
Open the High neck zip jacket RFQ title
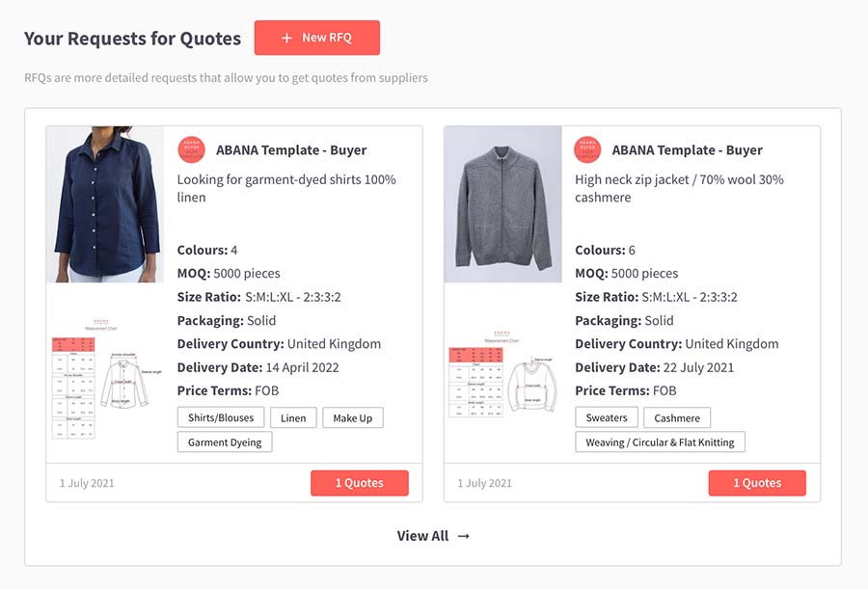coord(679,188)
